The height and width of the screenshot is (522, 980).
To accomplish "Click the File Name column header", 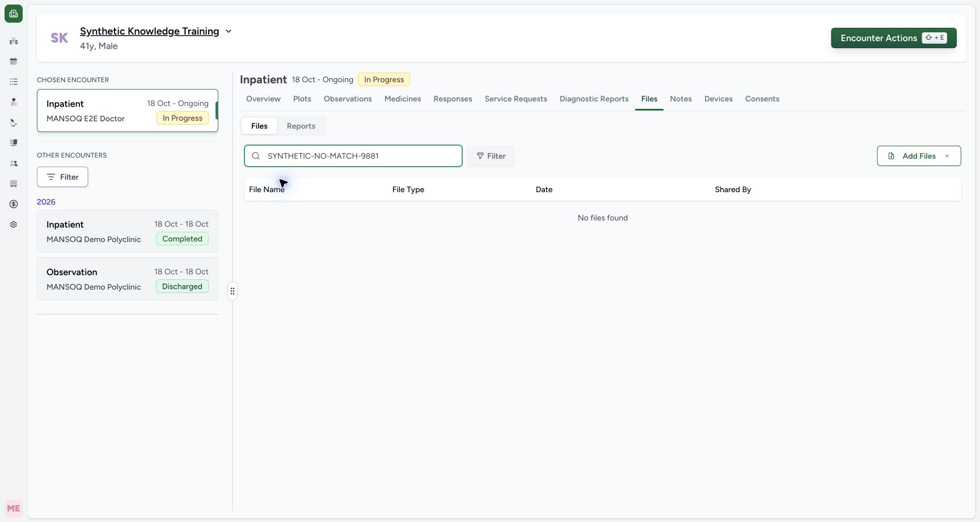I will [267, 189].
